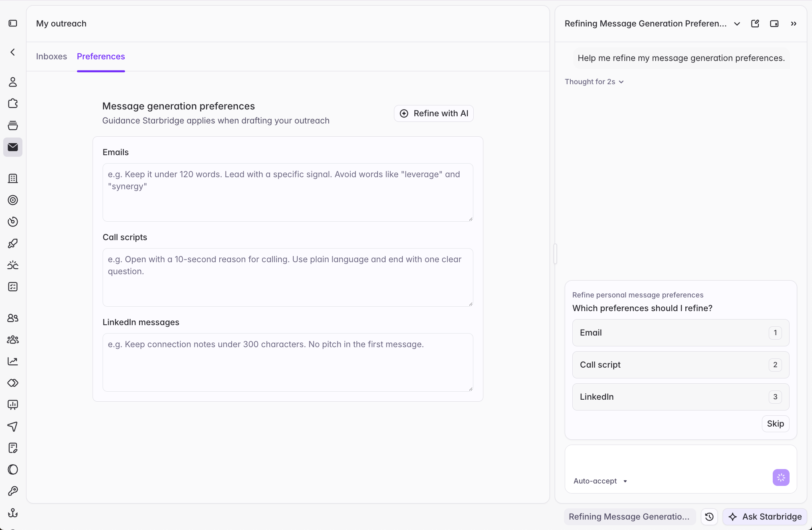The image size is (812, 530).
Task: Focus the LinkedIn messages text area
Action: pyautogui.click(x=288, y=362)
